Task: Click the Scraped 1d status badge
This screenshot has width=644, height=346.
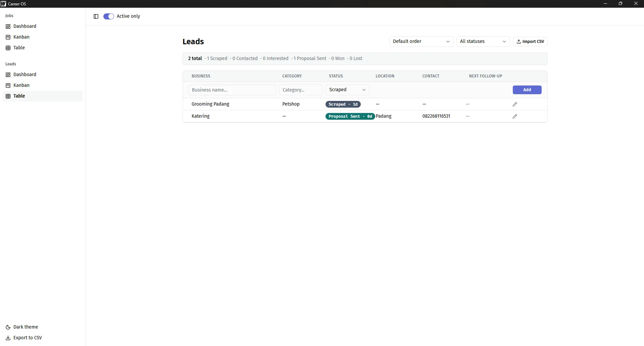Action: click(x=343, y=104)
